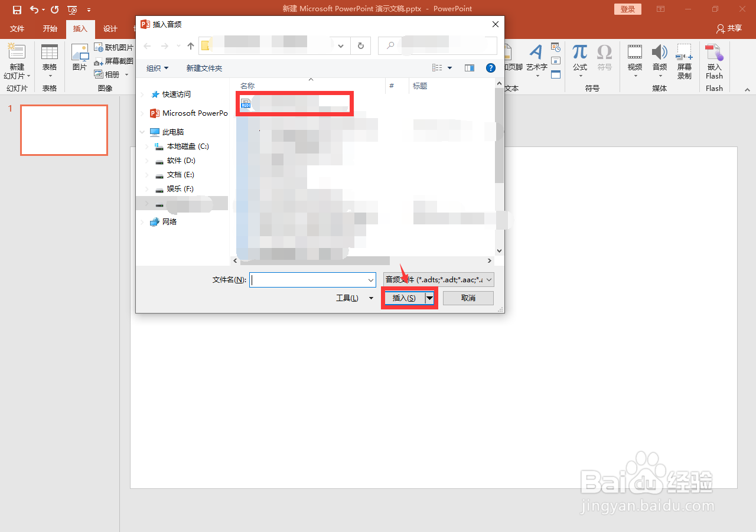Click 屏幕截图 (Screenshot) in ribbon
The height and width of the screenshot is (532, 756).
[x=114, y=61]
